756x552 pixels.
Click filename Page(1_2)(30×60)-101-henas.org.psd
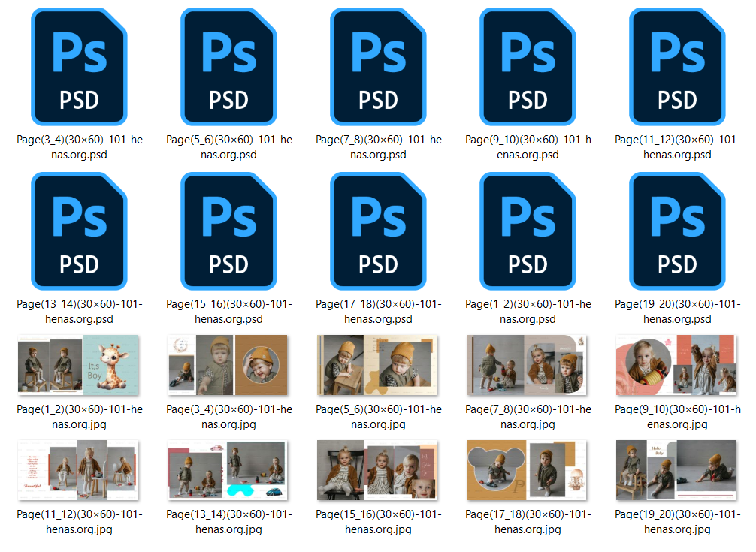click(x=528, y=312)
